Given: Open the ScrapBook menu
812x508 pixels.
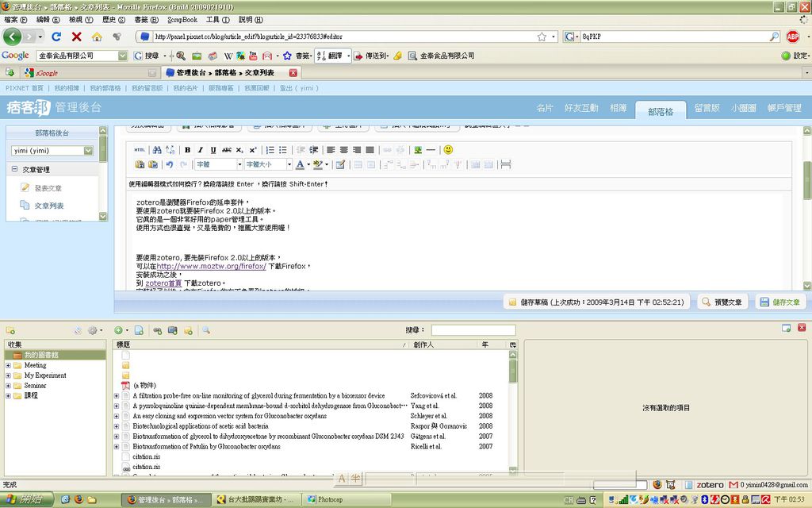Looking at the screenshot, I should (182, 20).
